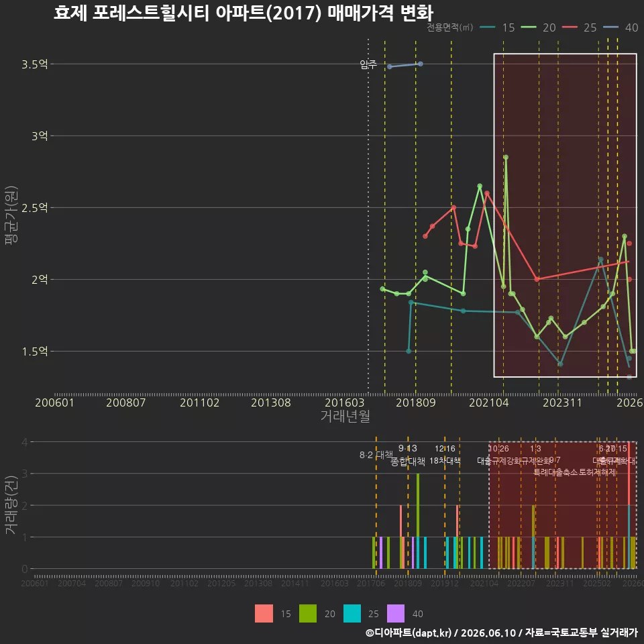Click the 10·26 annotation label
Screen dimensions: 644x644
coord(498,449)
